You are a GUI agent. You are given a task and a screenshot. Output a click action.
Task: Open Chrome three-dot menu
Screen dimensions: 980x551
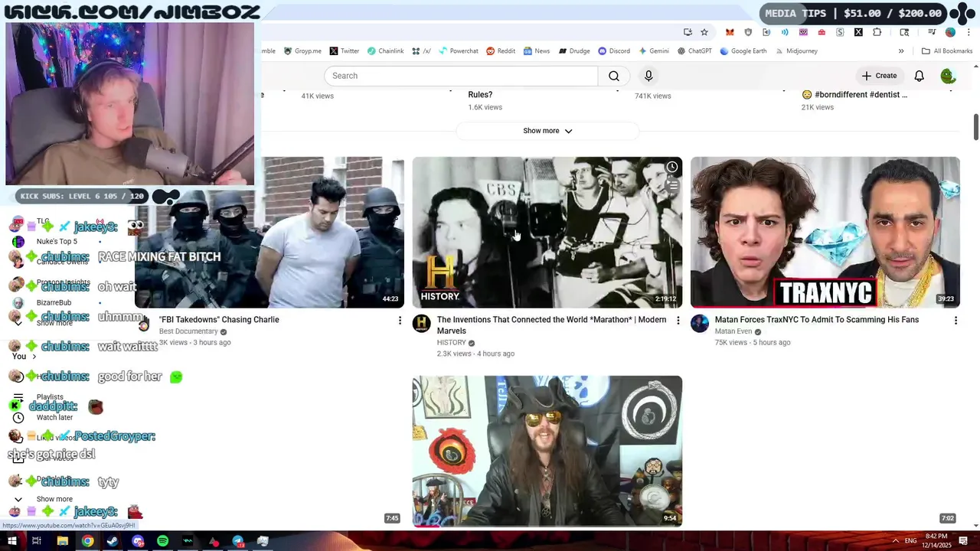969,32
